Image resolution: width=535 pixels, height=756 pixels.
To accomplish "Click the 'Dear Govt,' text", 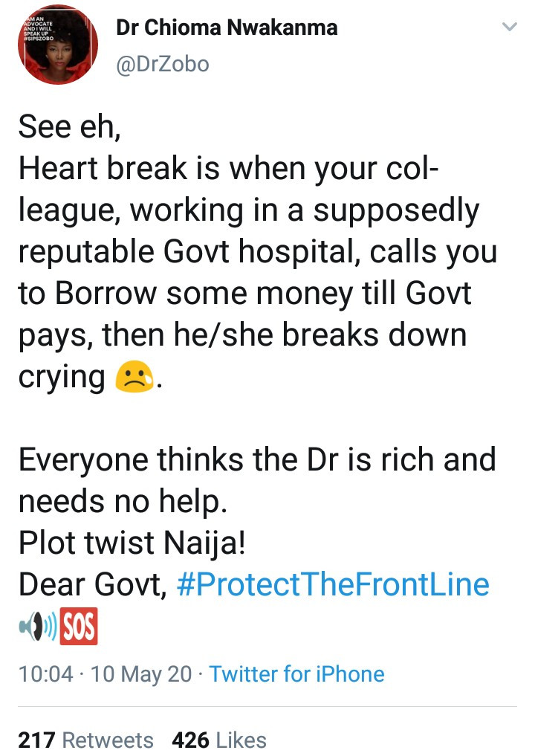I will click(x=93, y=585).
